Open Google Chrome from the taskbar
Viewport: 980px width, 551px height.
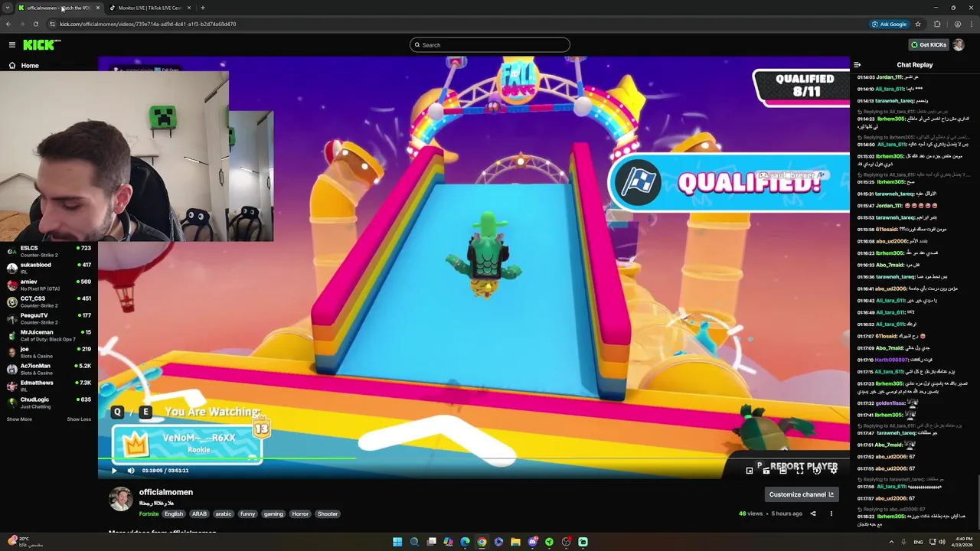[482, 542]
